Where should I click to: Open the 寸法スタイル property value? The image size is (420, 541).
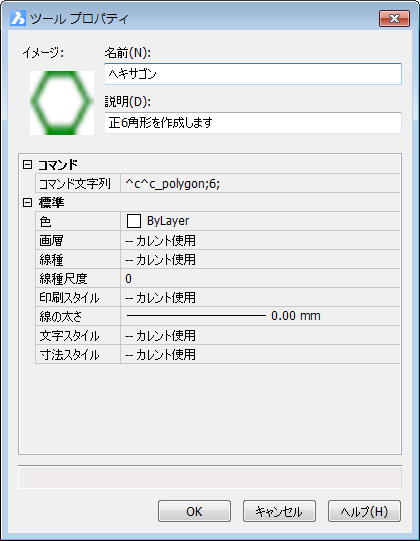point(260,354)
